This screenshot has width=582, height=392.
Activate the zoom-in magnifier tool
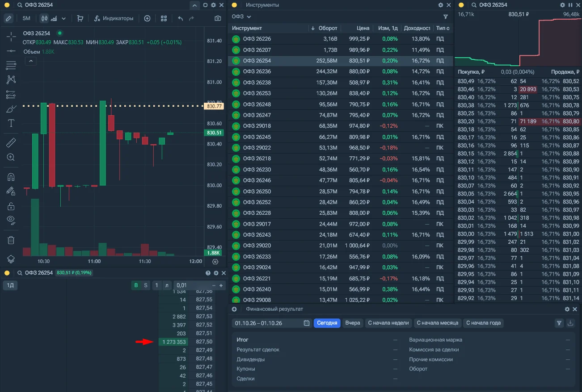tap(11, 157)
